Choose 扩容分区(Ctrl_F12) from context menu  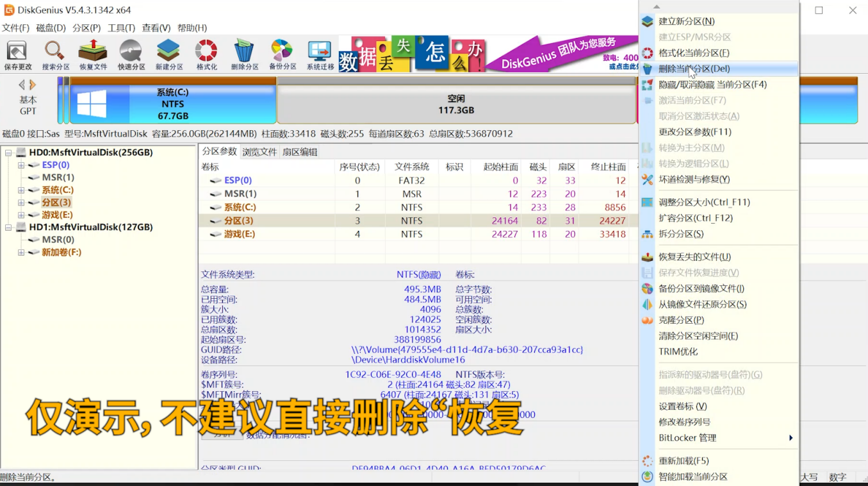click(719, 218)
